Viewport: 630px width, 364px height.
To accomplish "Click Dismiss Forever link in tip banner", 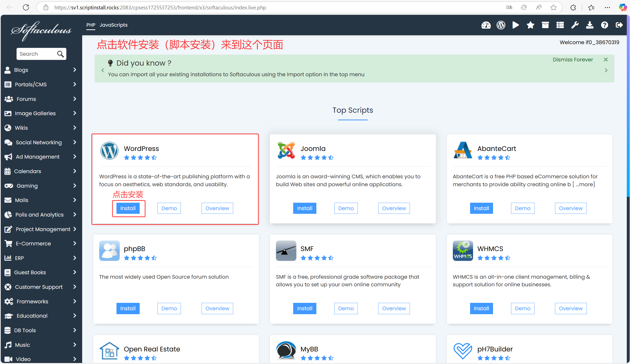I will click(573, 60).
